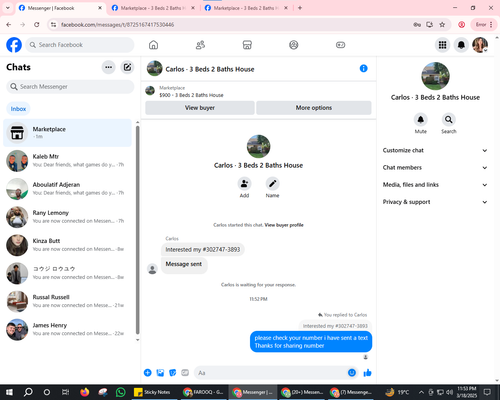Screen dimensions: 500x400
Task: Click More options button
Action: point(314,108)
